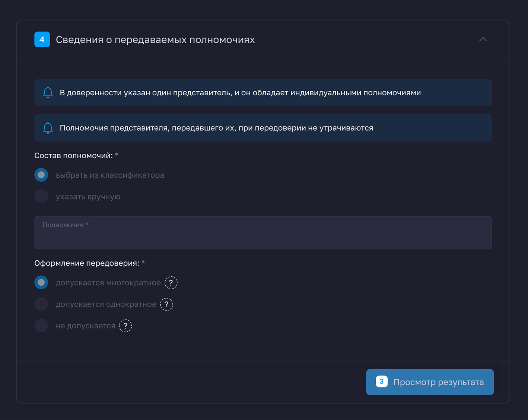Click the 'Оформление передоверия:' label
The height and width of the screenshot is (420, 528).
(87, 263)
